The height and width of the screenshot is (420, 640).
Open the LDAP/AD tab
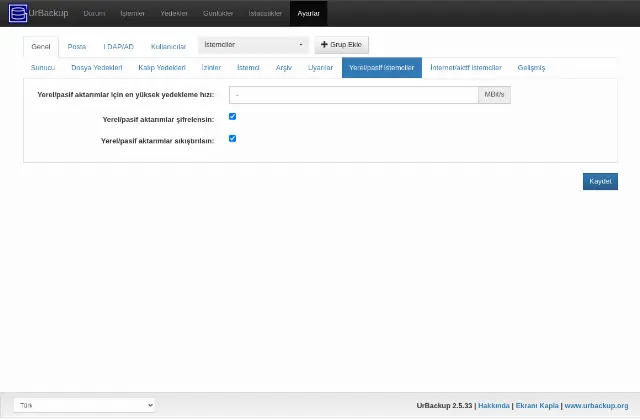click(118, 47)
